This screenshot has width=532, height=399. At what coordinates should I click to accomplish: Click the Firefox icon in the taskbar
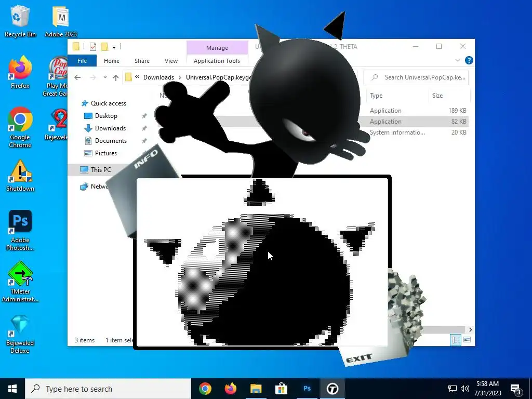pyautogui.click(x=230, y=389)
